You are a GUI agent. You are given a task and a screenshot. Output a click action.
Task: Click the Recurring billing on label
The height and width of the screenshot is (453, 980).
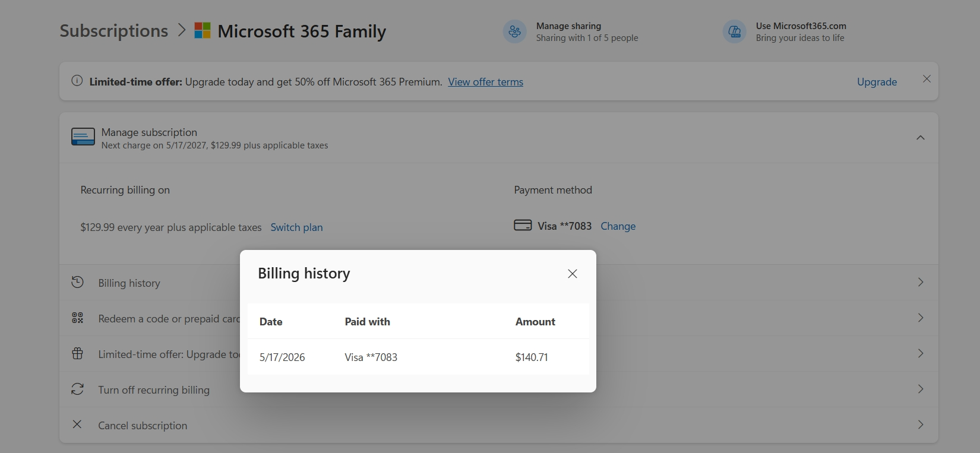pos(125,190)
